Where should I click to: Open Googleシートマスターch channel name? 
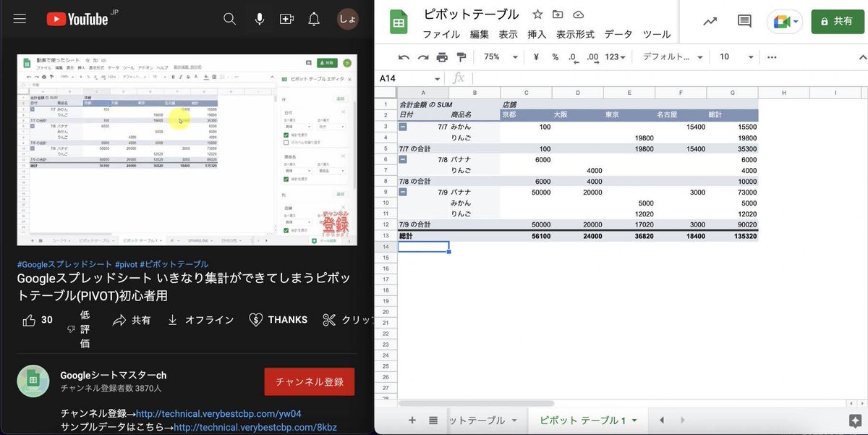tap(114, 375)
